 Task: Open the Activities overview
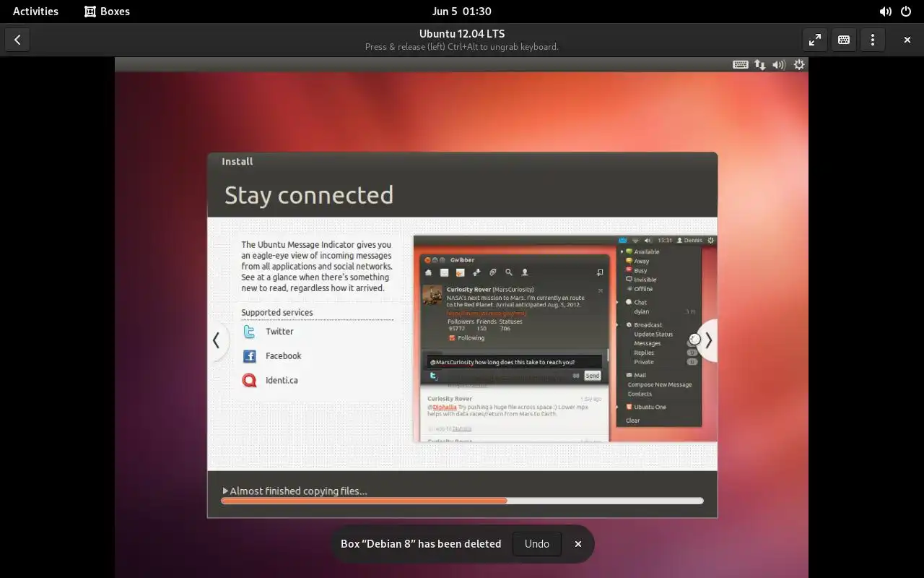click(35, 12)
